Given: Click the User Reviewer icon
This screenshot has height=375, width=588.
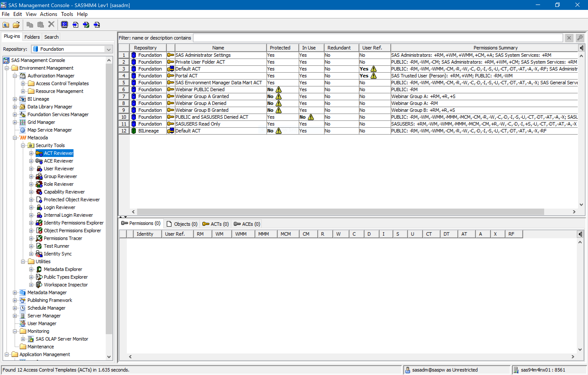Looking at the screenshot, I should pyautogui.click(x=39, y=169).
